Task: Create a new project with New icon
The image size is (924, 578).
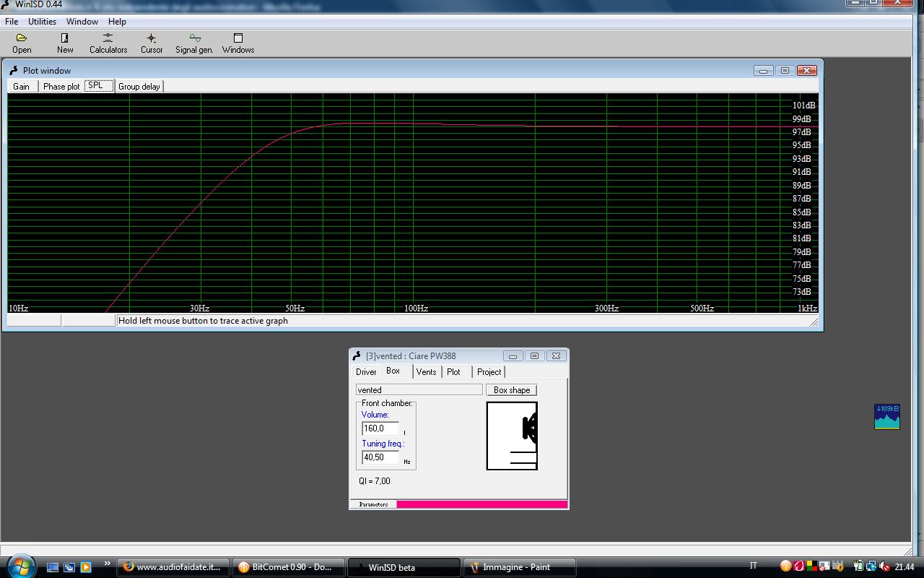Action: [x=65, y=43]
